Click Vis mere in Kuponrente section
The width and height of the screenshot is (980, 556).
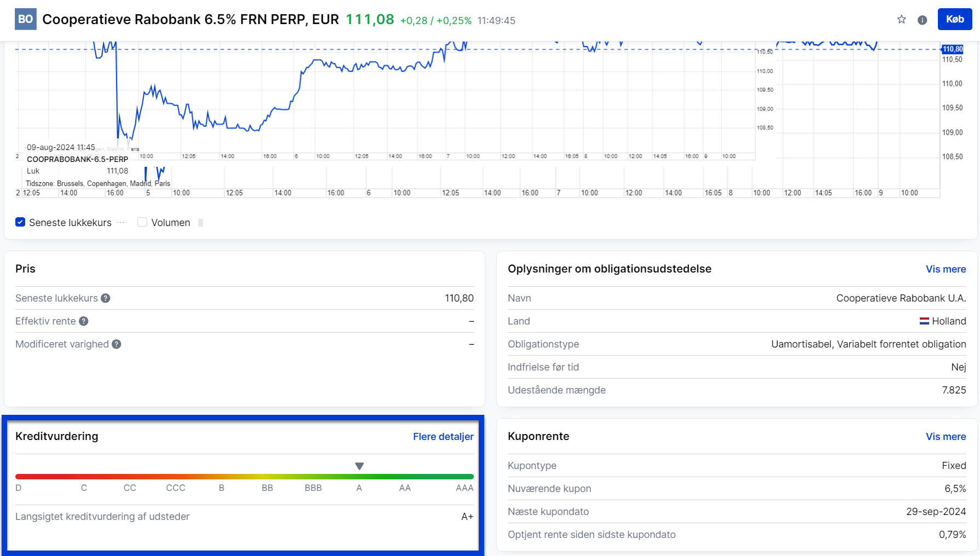[x=946, y=437]
